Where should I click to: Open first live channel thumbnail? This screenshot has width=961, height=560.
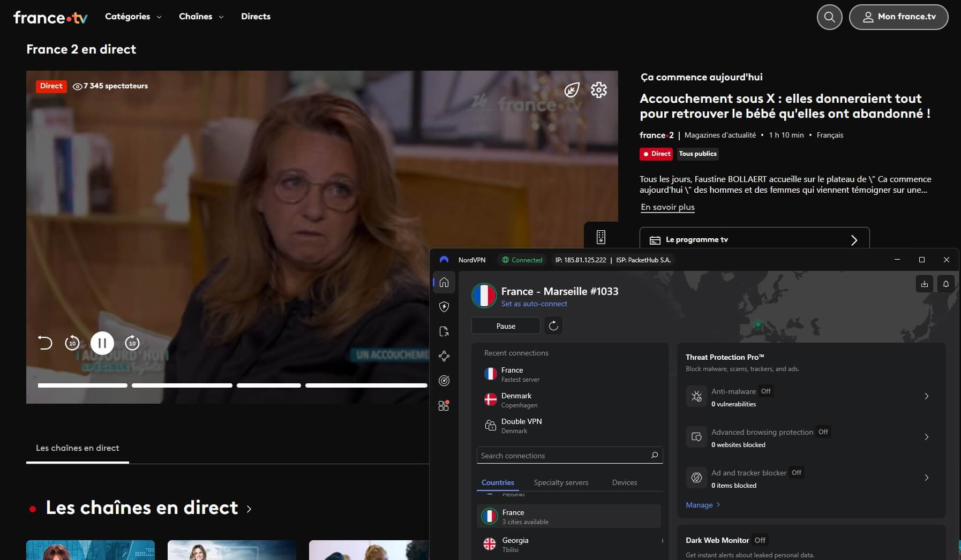[91, 550]
